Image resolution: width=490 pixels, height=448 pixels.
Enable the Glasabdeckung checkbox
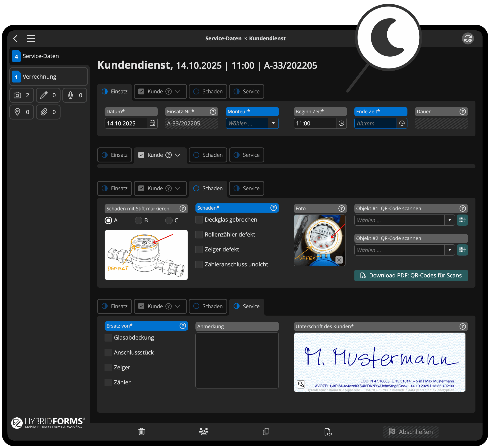108,337
